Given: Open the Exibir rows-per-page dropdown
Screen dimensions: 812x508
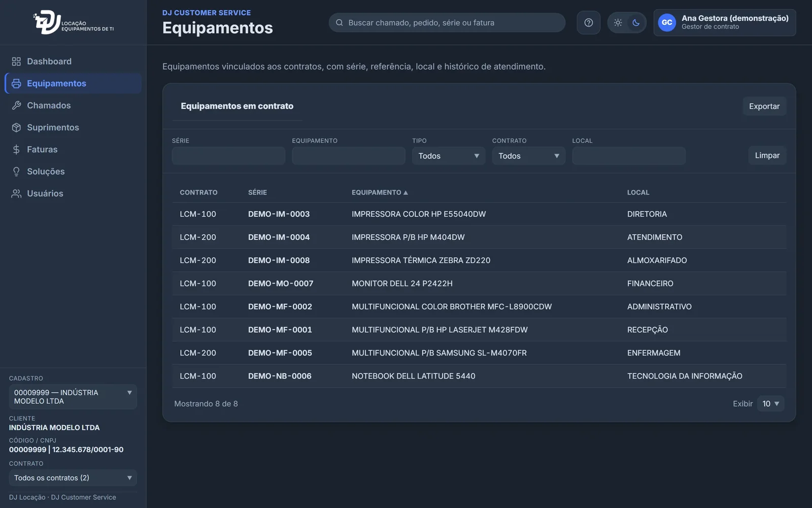Looking at the screenshot, I should (x=770, y=404).
